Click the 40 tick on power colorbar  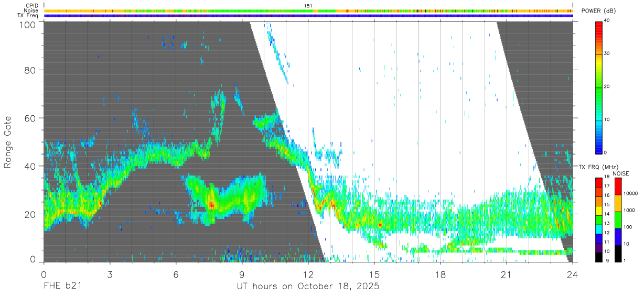click(x=607, y=20)
